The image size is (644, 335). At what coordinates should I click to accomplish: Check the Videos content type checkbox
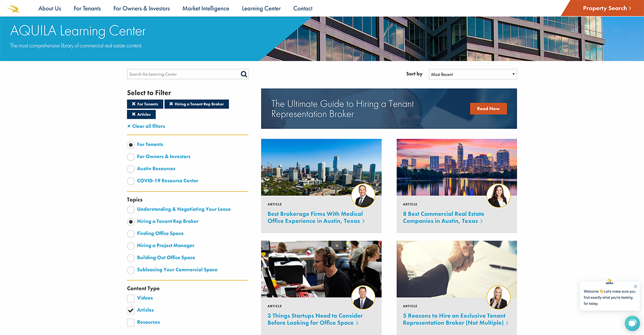[131, 298]
